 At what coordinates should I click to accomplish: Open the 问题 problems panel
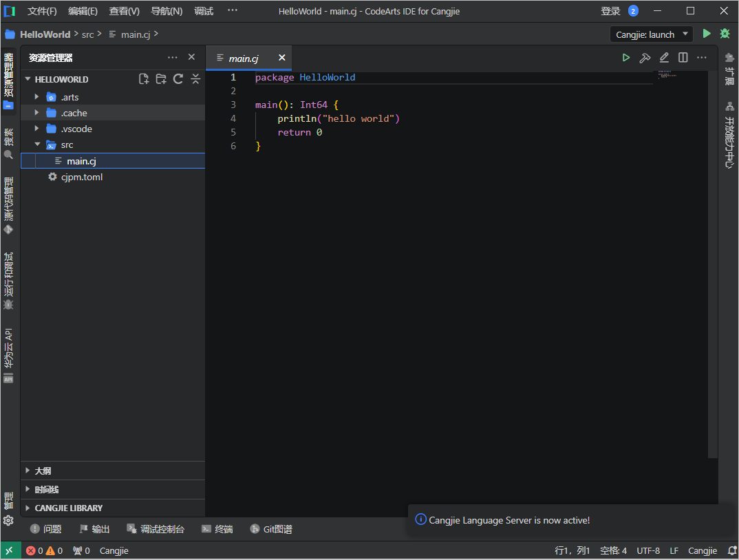45,529
